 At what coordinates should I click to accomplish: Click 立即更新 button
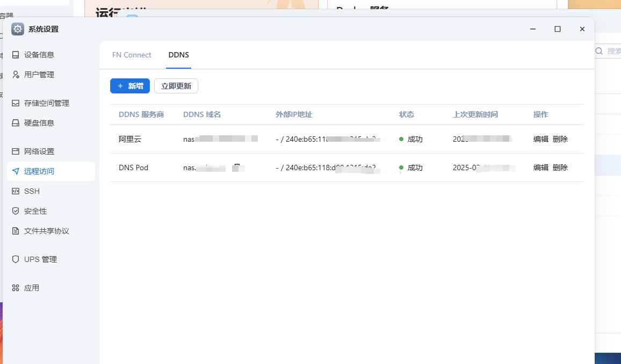[x=176, y=86]
